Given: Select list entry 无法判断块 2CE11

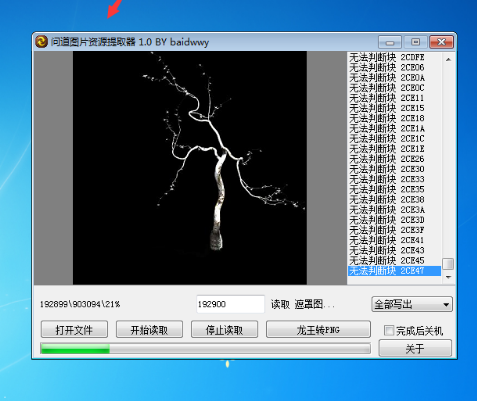Looking at the screenshot, I should click(x=394, y=98).
